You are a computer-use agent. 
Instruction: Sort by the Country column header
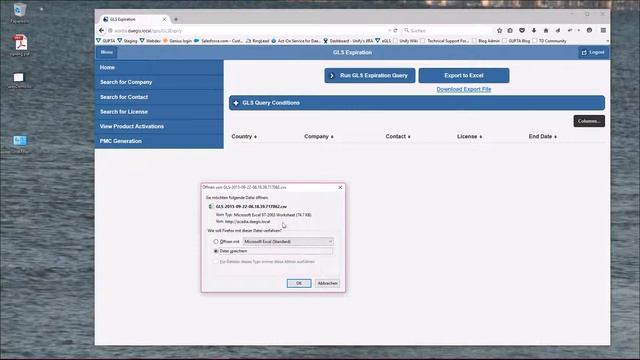pos(244,136)
